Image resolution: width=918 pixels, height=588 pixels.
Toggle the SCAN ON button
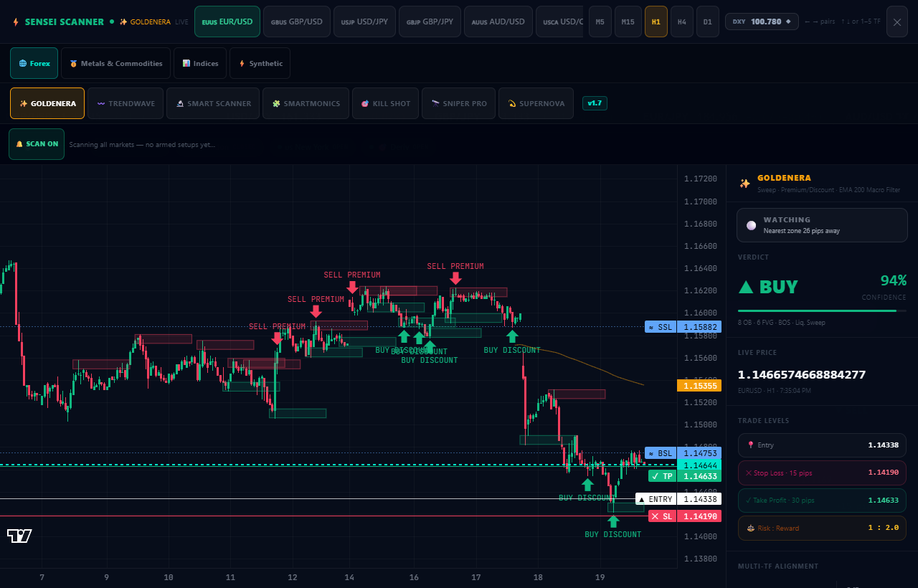(x=37, y=143)
